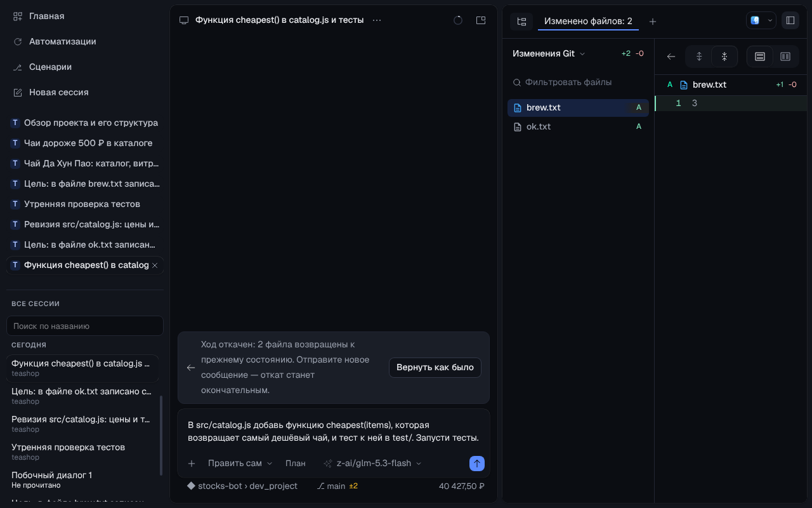Screen dimensions: 812x508
Task: Select brew.txt in the changed files list
Action: point(578,107)
